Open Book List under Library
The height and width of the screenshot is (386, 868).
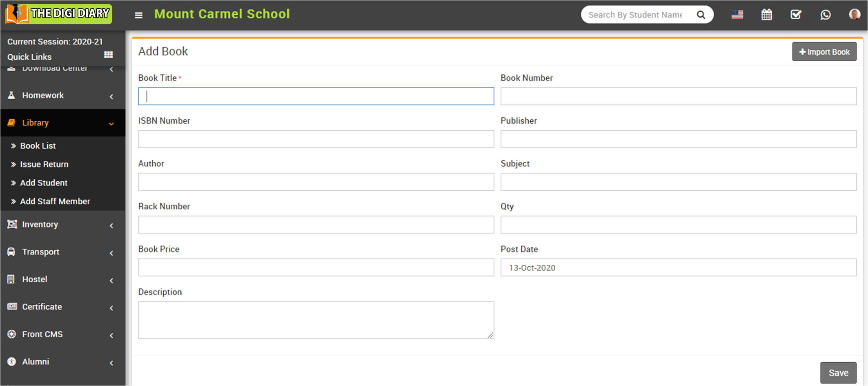click(x=38, y=146)
